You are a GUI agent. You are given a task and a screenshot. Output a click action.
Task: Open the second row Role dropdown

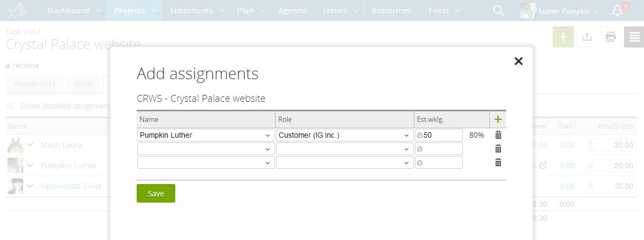pos(345,149)
